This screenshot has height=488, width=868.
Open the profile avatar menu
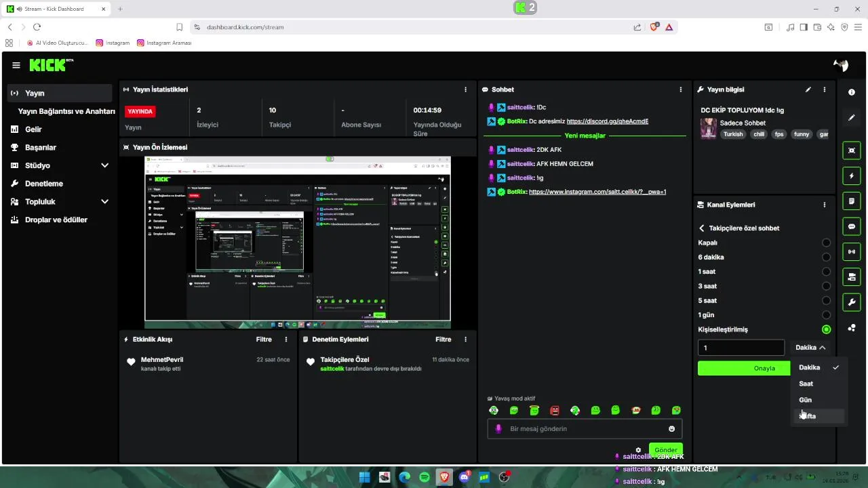tap(841, 65)
